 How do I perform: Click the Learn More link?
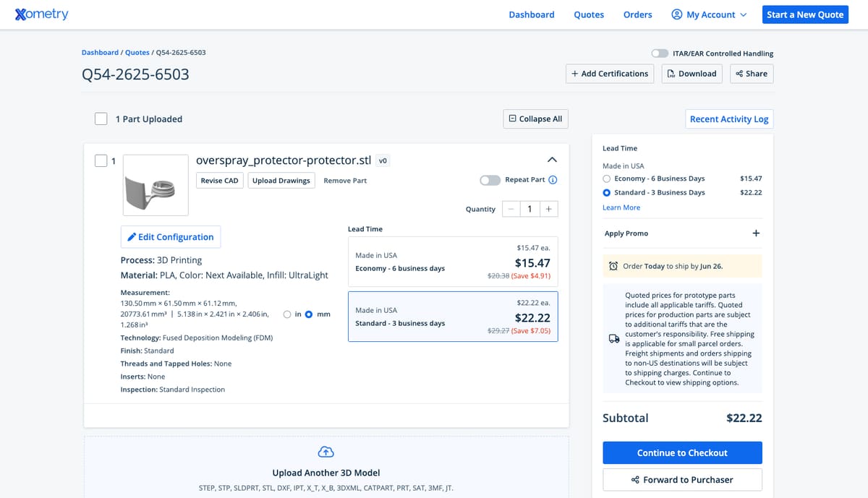pos(621,207)
